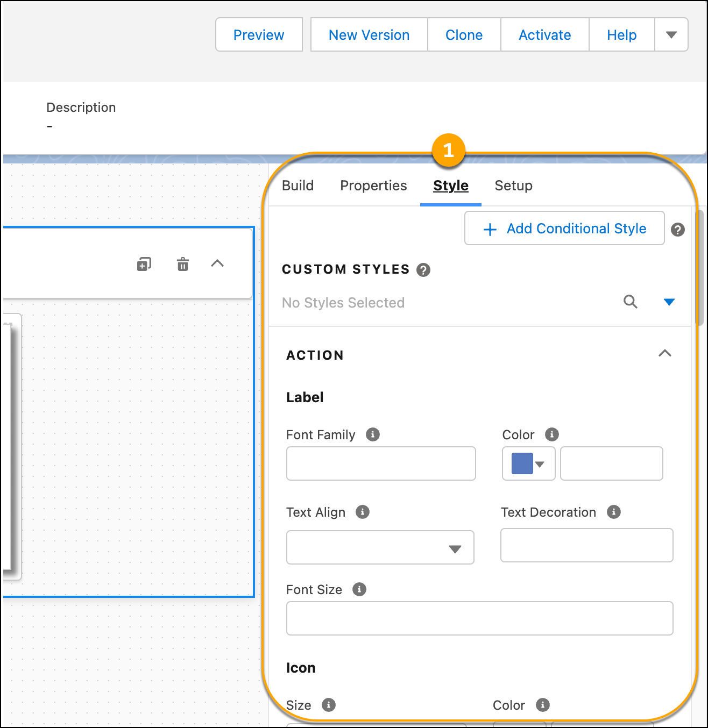Click the New Version button
This screenshot has height=728, width=708.
click(x=369, y=35)
